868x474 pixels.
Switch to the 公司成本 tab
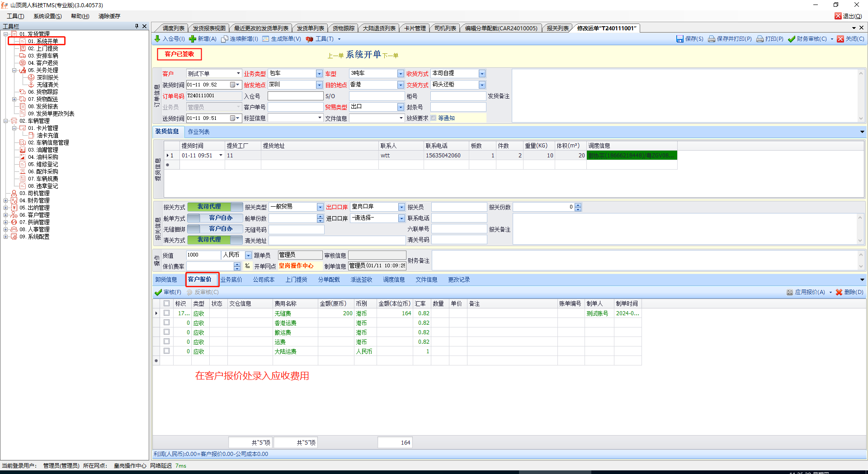click(x=264, y=280)
